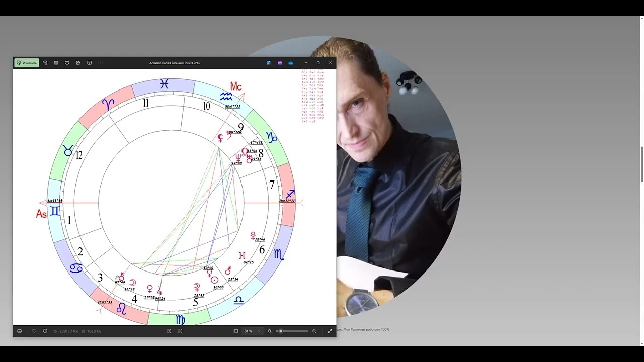This screenshot has height=362, width=644.
Task: Click the Leo symbol on the zodiac ring
Action: point(121,309)
